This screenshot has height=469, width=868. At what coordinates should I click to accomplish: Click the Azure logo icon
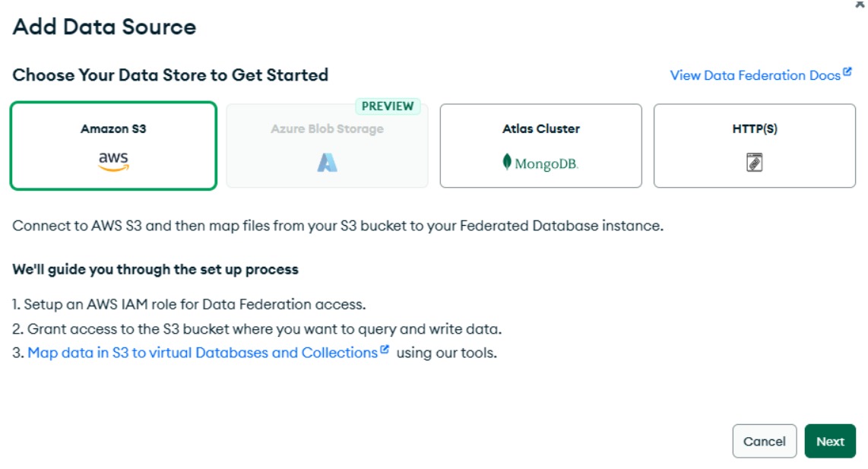point(327,162)
